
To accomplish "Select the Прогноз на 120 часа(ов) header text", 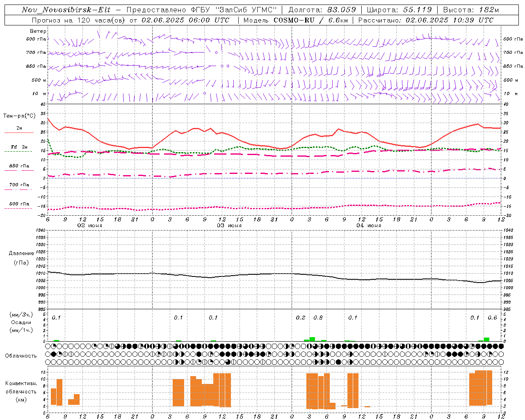I will click(x=79, y=20).
